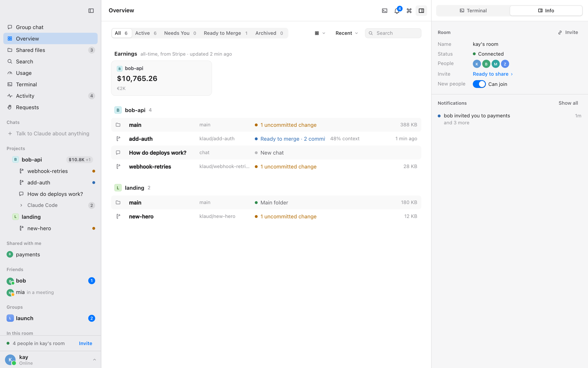Open Requests in sidebar
This screenshot has width=588, height=368.
coord(50,107)
